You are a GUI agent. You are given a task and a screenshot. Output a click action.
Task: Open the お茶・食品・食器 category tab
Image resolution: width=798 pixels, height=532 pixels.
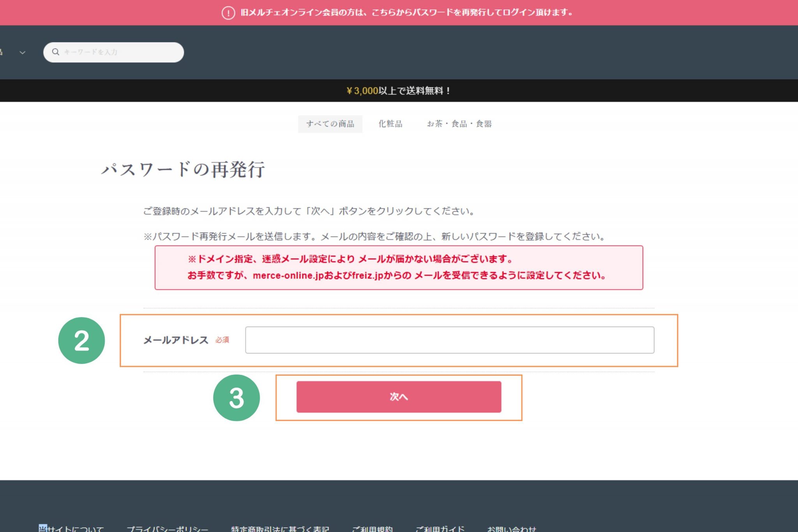[x=459, y=124]
